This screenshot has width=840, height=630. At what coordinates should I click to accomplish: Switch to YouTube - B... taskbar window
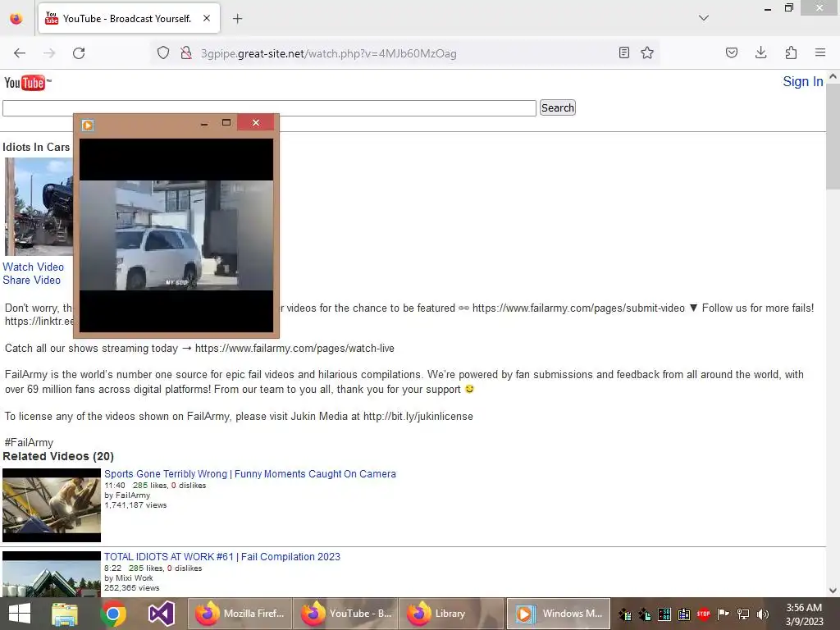[x=346, y=614]
